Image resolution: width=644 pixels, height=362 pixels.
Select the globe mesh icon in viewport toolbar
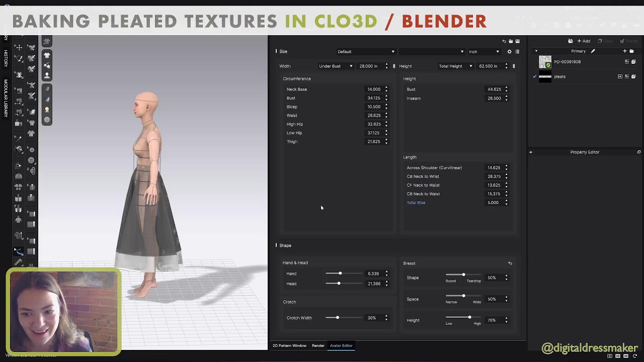coord(47,120)
